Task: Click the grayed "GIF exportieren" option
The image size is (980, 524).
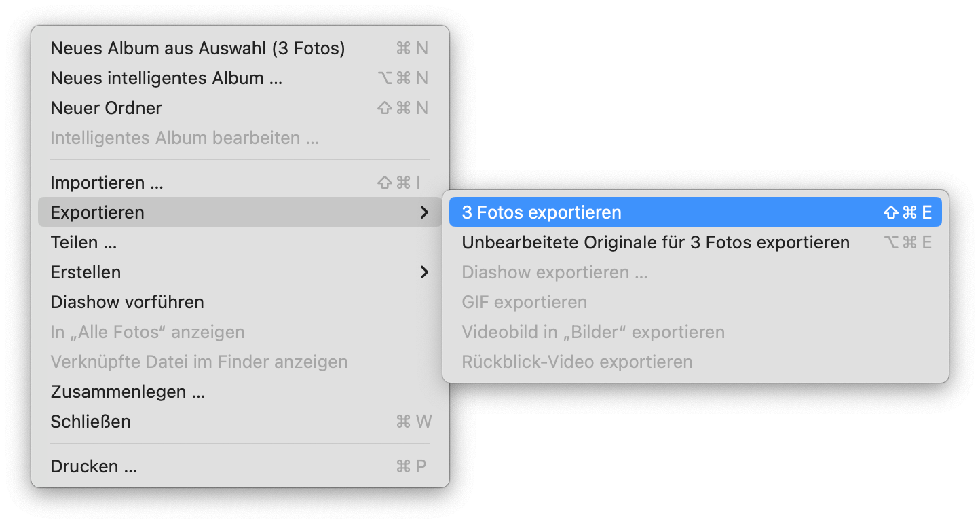Action: 524,301
